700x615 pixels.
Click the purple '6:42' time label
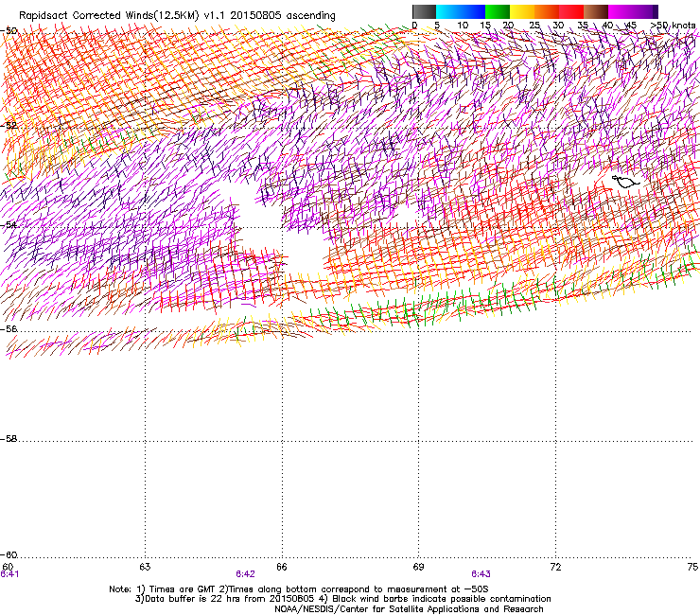pyautogui.click(x=246, y=574)
